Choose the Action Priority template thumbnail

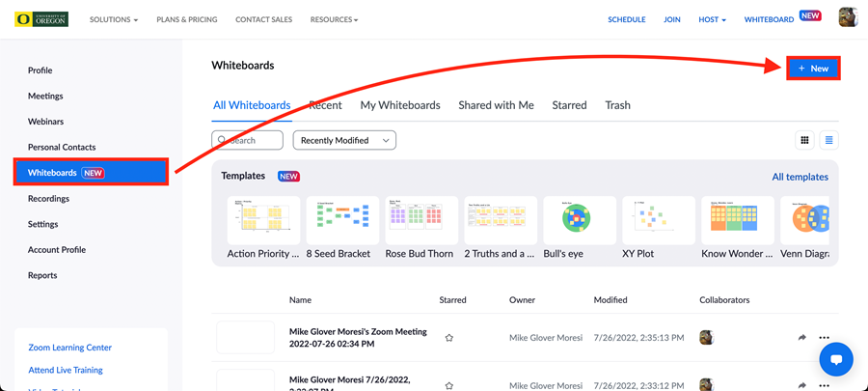[263, 220]
